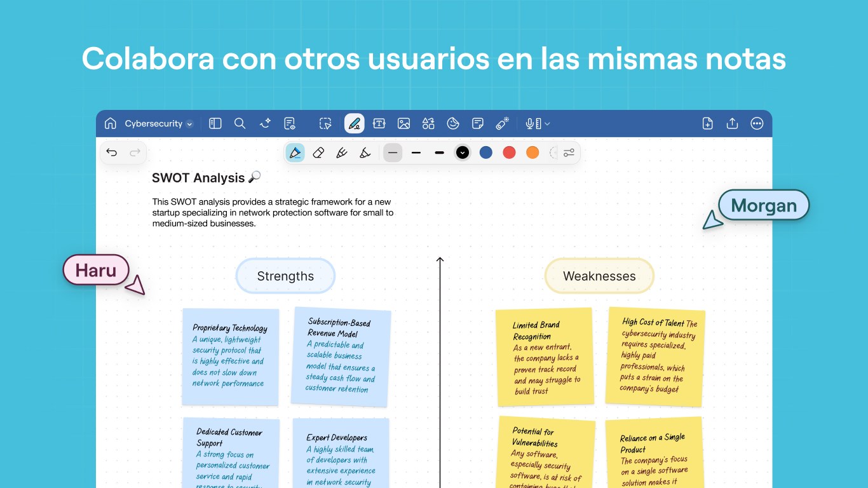This screenshot has height=488, width=868.
Task: Open the Stickers tool
Action: [x=453, y=123]
